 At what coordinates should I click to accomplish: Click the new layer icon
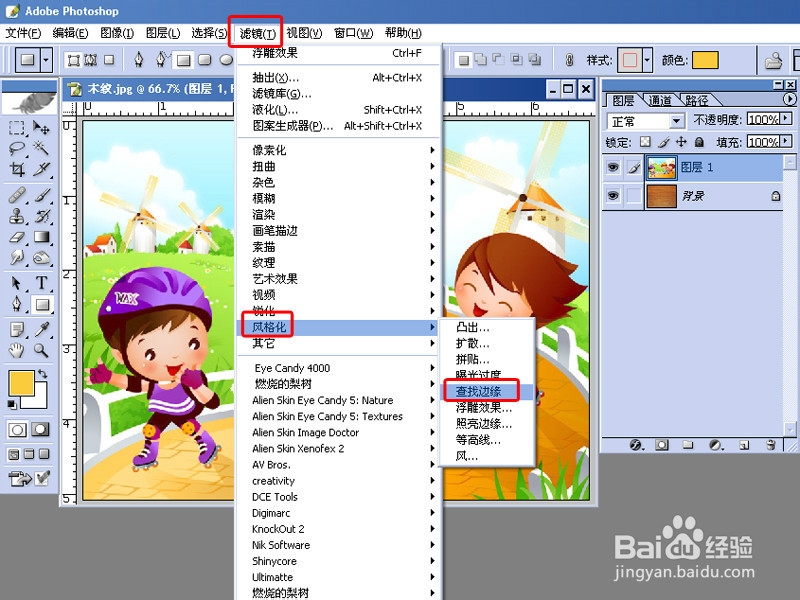[x=744, y=445]
